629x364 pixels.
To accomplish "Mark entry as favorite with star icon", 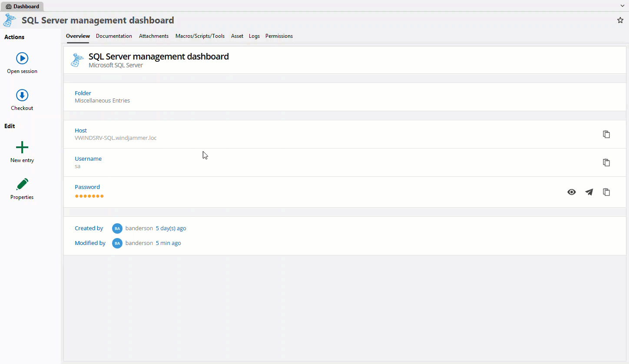I will tap(620, 20).
